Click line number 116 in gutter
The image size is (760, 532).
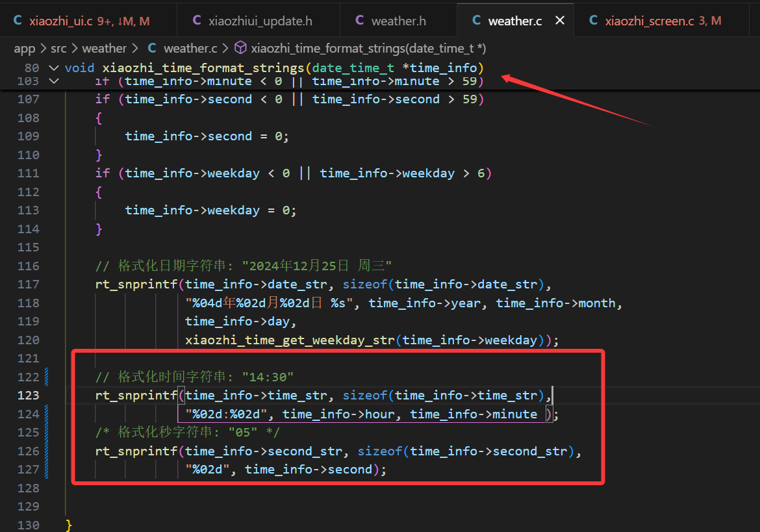tap(28, 266)
